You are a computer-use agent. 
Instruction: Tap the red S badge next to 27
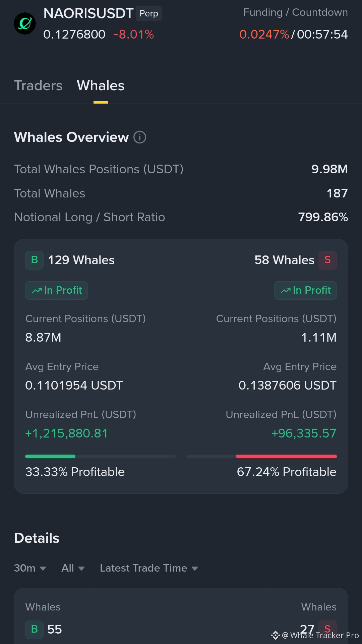[x=327, y=629]
